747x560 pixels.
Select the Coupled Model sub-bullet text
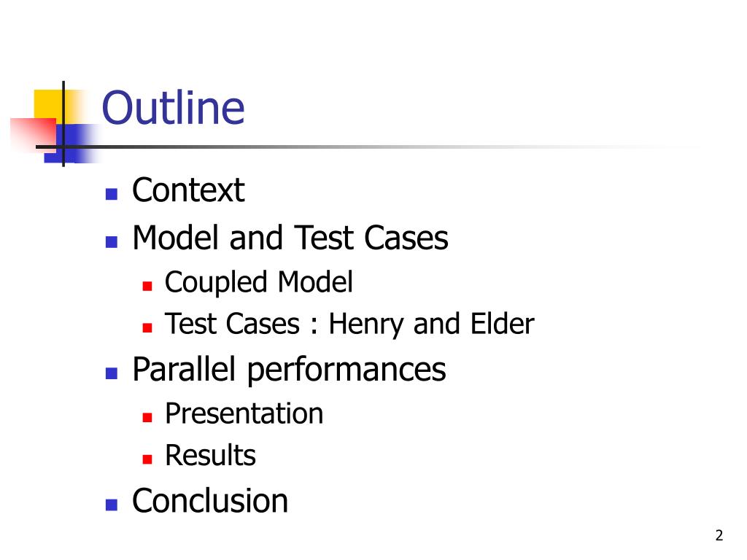pos(259,282)
